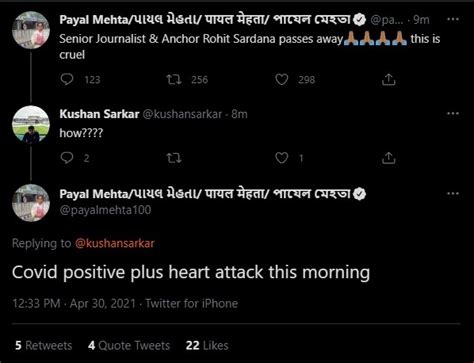Share the Rohit Sardana passes away tweet
The width and height of the screenshot is (474, 363).
pos(389,79)
